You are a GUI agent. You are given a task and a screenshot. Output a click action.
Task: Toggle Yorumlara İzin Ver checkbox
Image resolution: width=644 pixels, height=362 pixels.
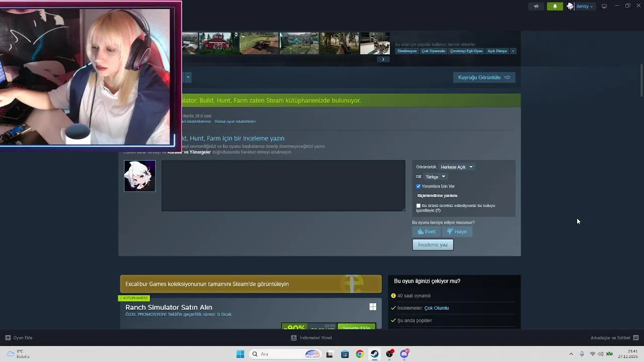[418, 186]
